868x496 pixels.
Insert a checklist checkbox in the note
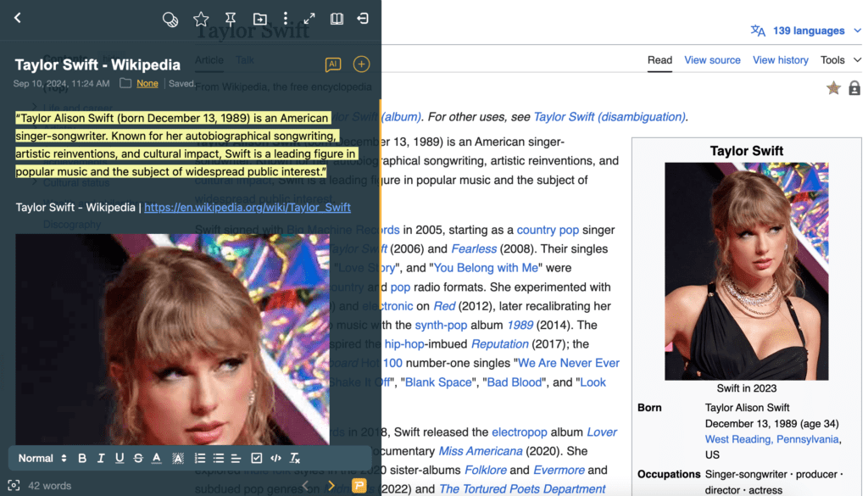(x=257, y=459)
